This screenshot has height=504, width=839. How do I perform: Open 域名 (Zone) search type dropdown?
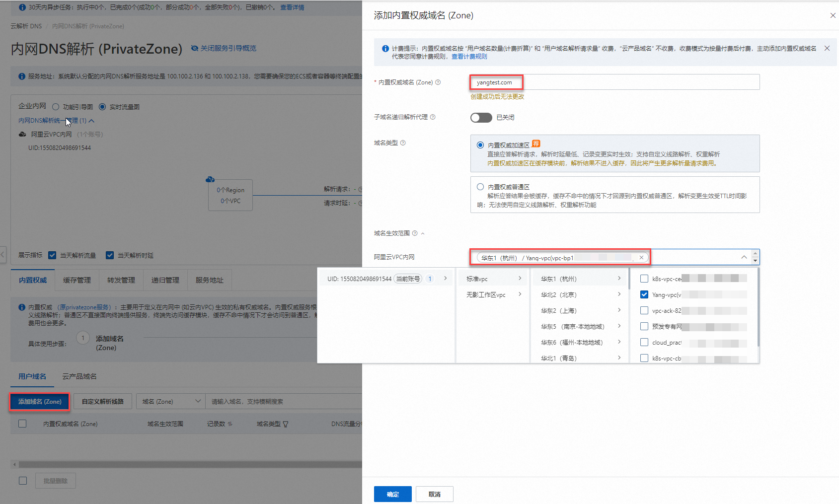pos(170,401)
